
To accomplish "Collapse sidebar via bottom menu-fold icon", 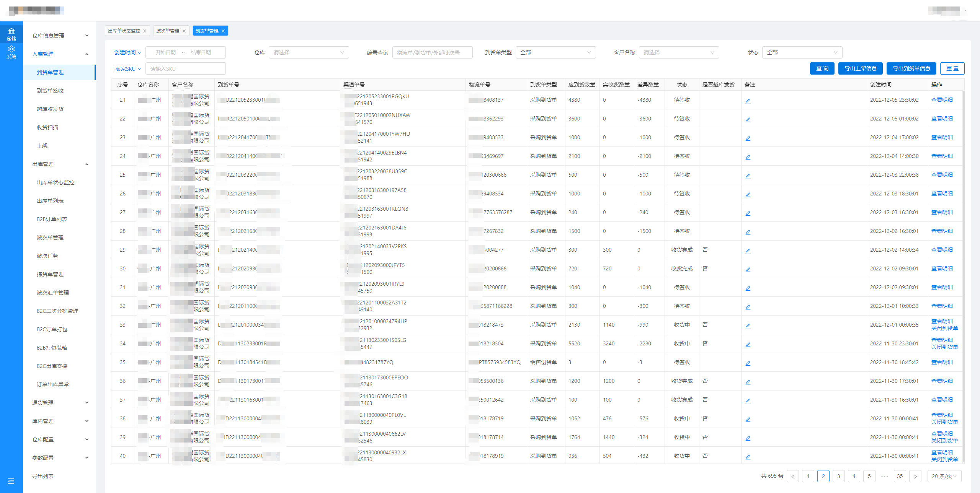I will 11,481.
